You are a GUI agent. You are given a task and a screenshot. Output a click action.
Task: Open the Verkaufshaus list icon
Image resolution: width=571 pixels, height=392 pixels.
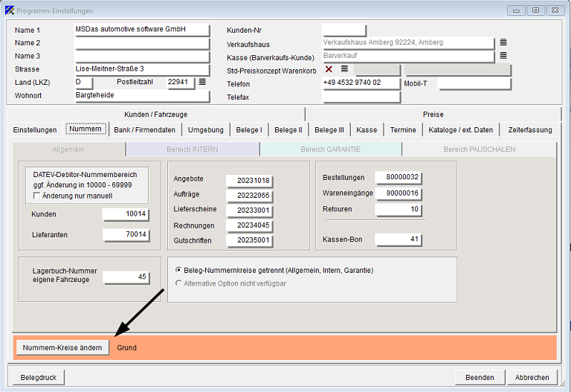coord(503,42)
